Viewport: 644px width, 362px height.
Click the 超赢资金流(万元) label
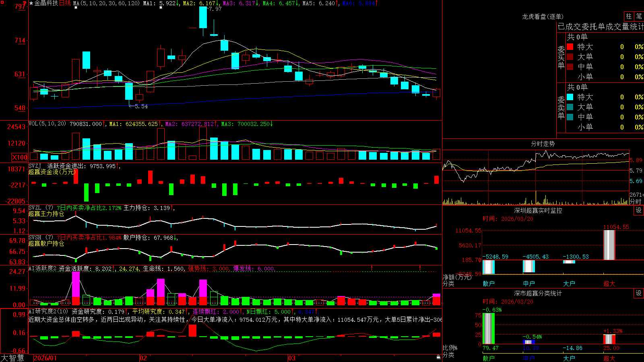pos(52,172)
